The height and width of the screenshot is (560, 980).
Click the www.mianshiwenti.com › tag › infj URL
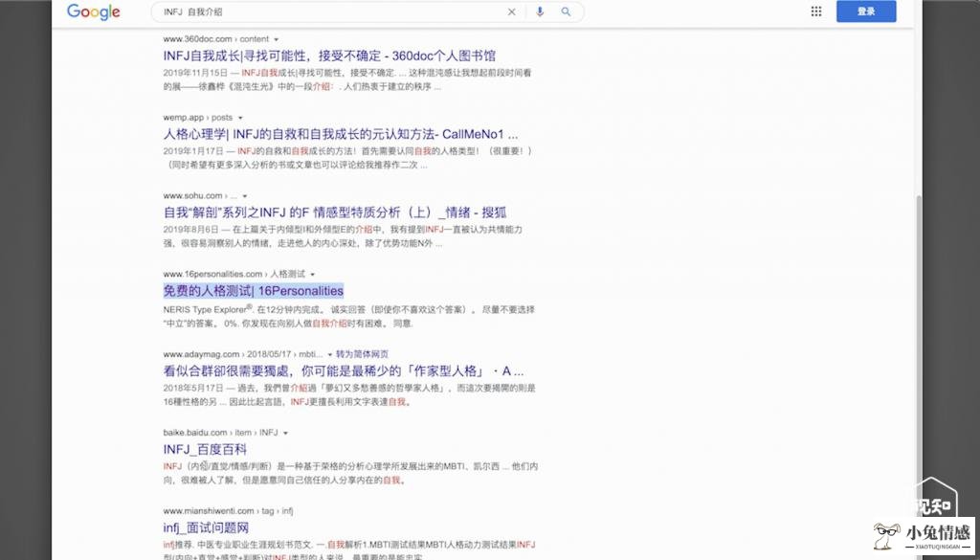coord(229,511)
